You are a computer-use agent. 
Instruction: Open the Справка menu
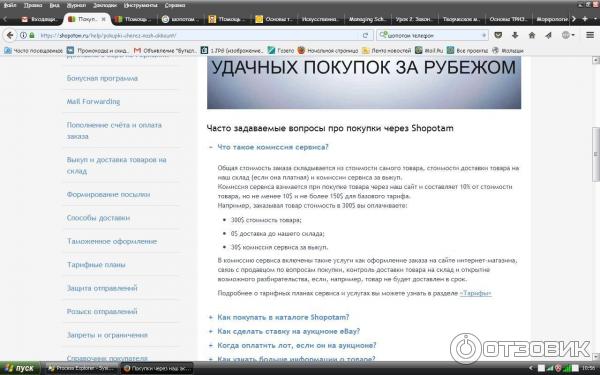pos(175,5)
